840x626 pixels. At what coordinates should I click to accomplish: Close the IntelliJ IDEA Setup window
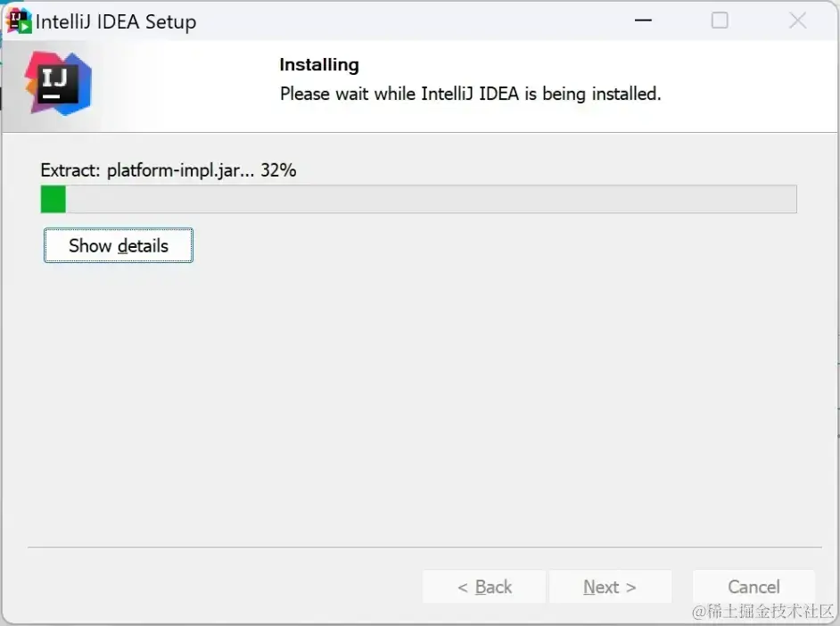click(797, 21)
